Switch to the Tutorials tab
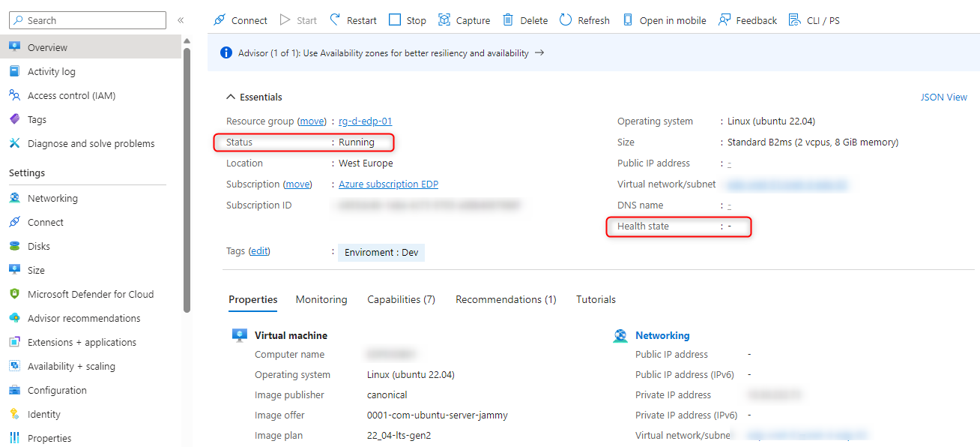The image size is (980, 447). (596, 299)
